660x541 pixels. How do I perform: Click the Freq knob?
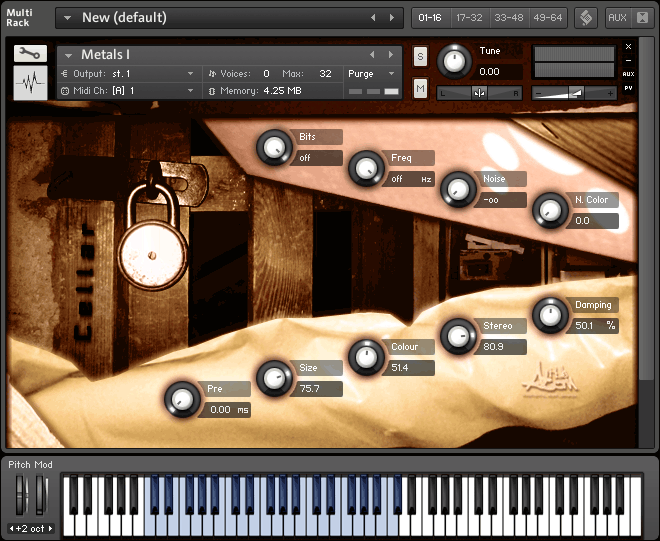pyautogui.click(x=366, y=168)
